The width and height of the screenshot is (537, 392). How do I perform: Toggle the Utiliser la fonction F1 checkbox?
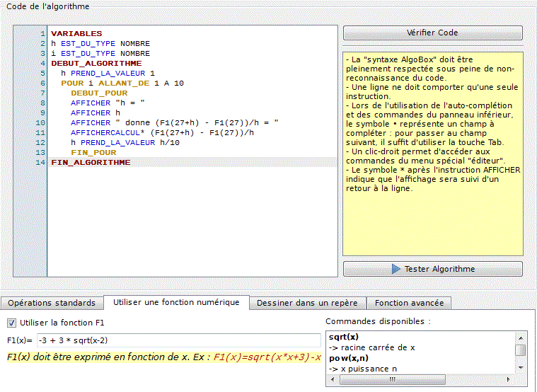[11, 323]
